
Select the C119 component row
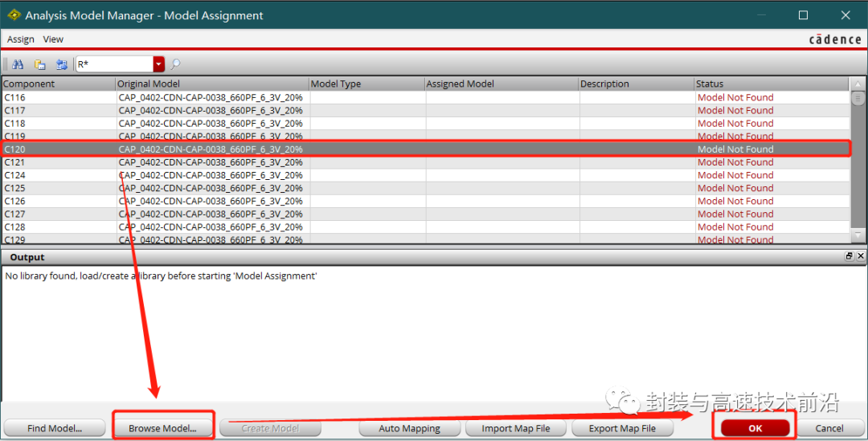tap(425, 136)
